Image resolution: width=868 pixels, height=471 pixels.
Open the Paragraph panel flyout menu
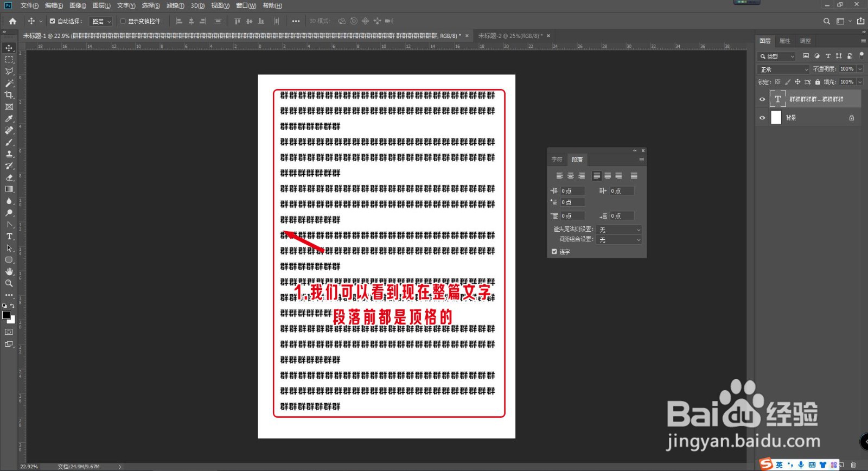click(x=641, y=160)
